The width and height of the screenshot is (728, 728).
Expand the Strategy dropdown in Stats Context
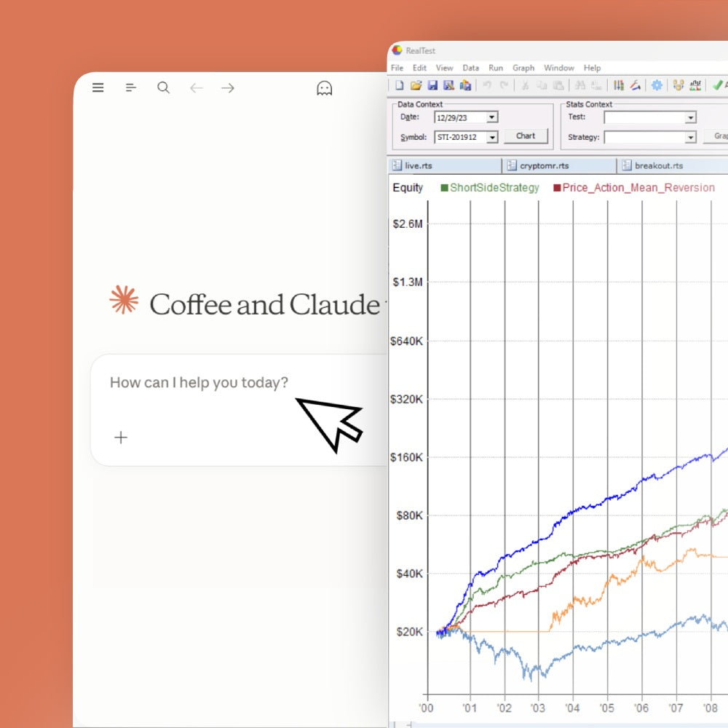tap(690, 137)
